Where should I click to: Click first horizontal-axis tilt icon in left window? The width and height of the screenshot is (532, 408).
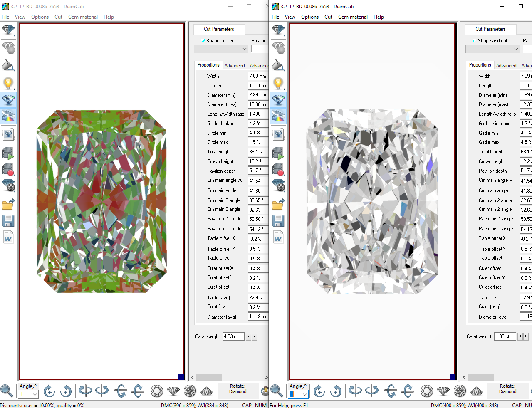[x=121, y=391]
